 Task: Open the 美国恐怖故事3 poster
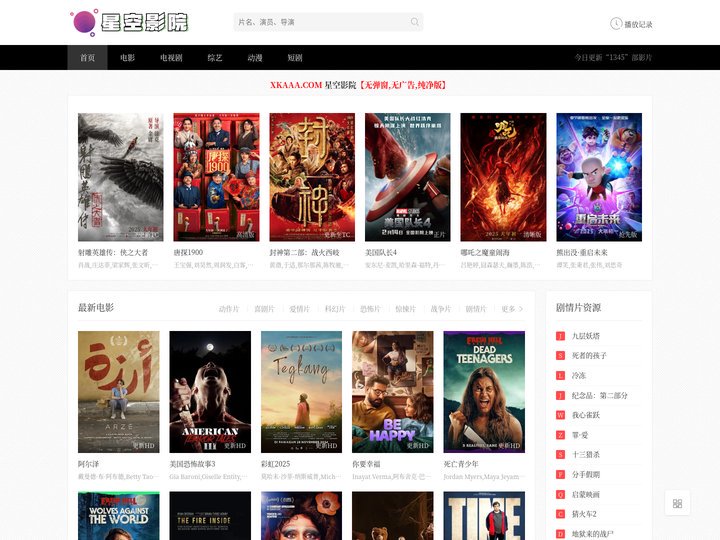tap(210, 392)
